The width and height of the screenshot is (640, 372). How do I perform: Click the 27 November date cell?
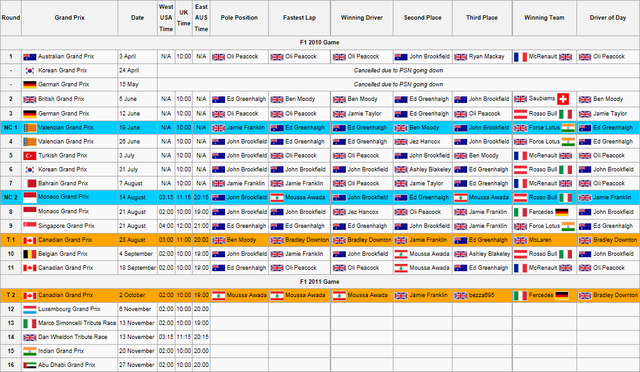137,365
